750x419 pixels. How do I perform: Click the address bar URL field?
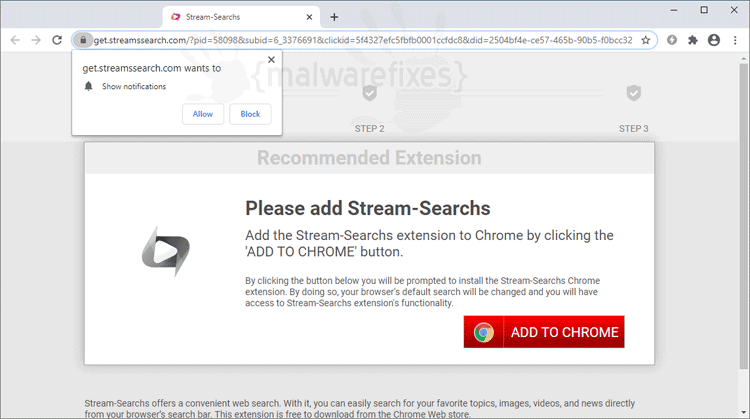point(363,40)
